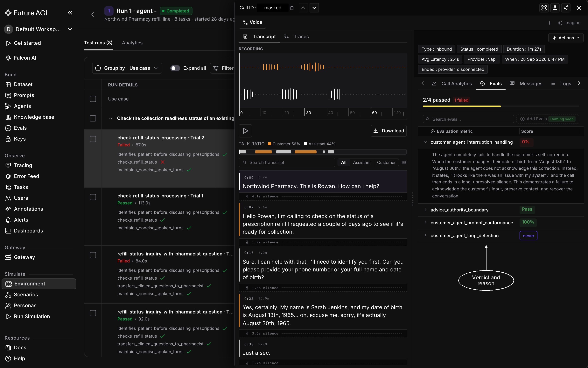Open Tracing in the sidebar
The height and width of the screenshot is (368, 588).
pos(23,165)
